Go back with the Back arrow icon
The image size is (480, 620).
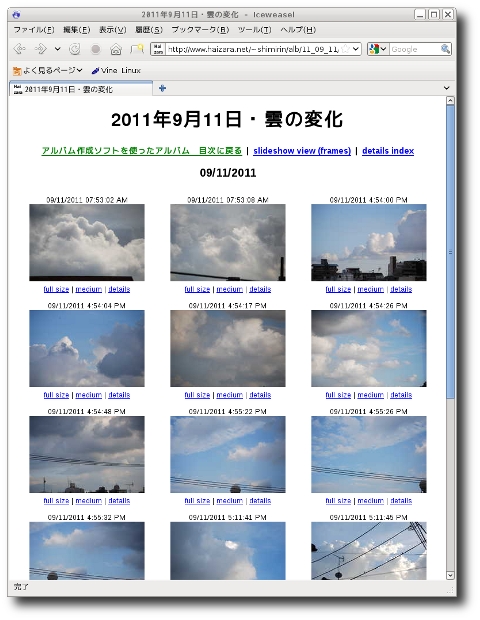(x=19, y=49)
